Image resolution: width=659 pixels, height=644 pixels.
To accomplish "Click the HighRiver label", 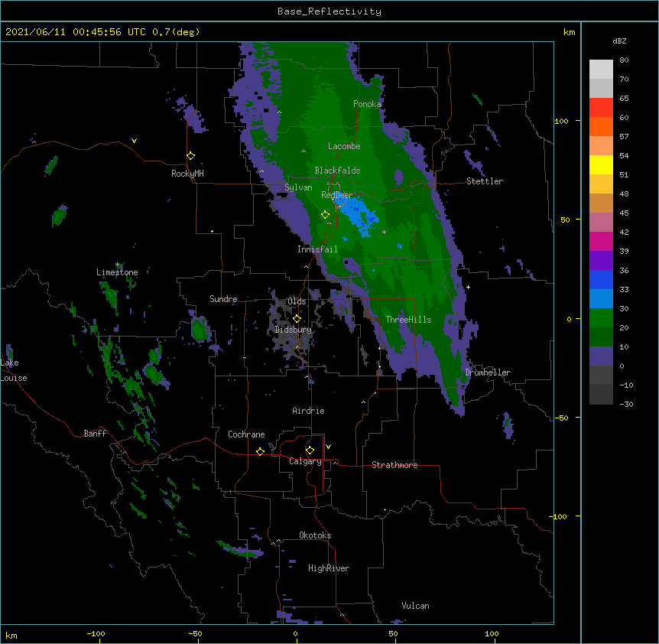I will tap(329, 568).
